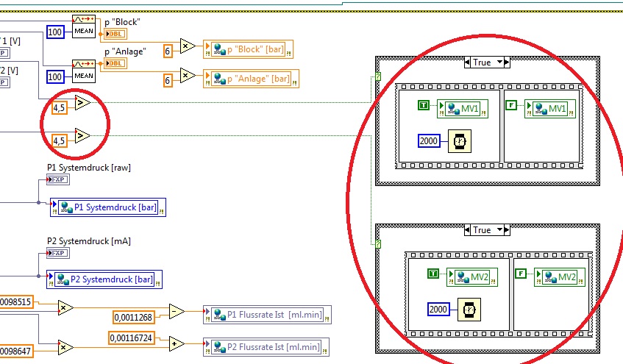Click the 6 constant for p "Block" multiply
Viewport: 623px width, 364px height.
click(x=168, y=51)
